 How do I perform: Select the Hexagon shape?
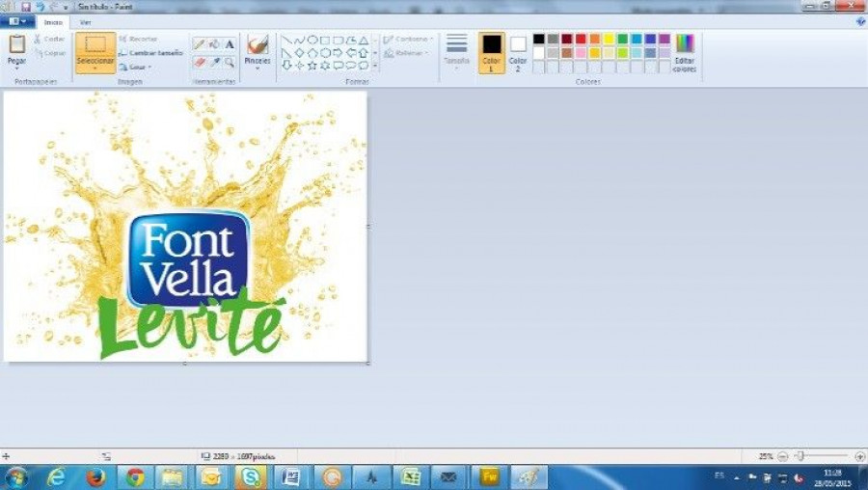pos(325,53)
